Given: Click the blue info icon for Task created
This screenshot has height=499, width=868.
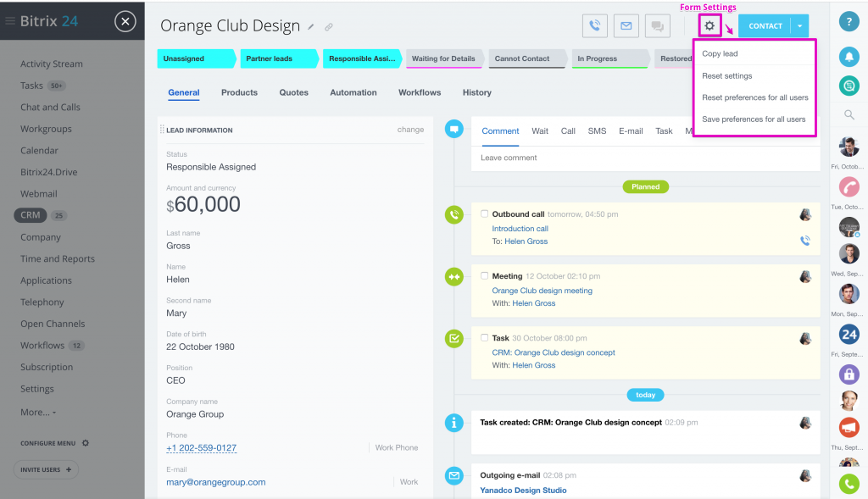Looking at the screenshot, I should (x=454, y=423).
